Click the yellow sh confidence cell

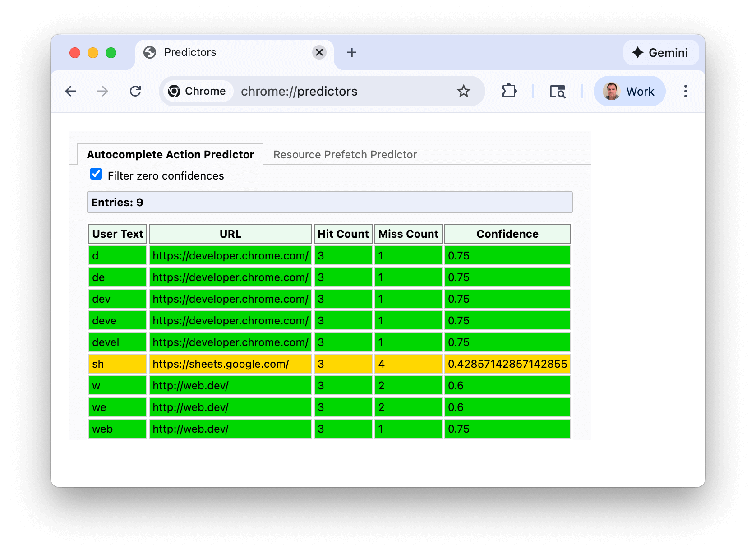(507, 364)
